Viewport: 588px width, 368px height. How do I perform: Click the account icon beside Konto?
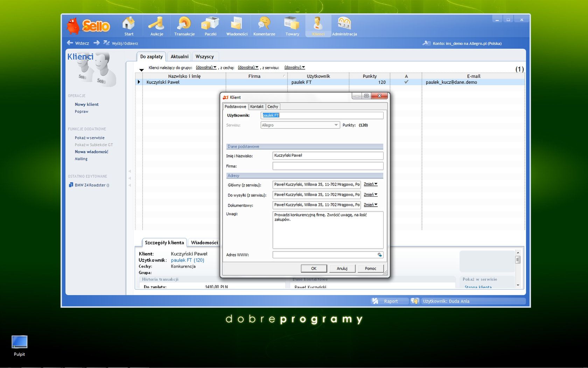click(x=426, y=43)
